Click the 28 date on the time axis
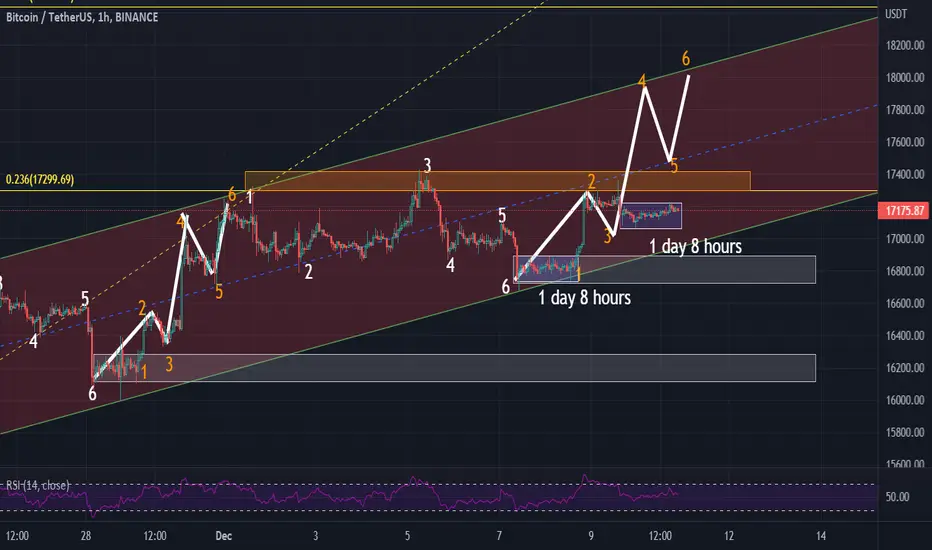 point(86,536)
